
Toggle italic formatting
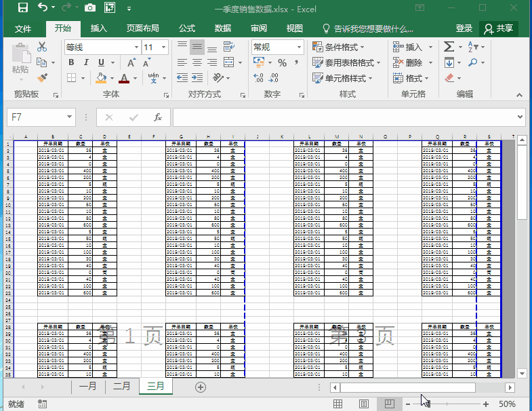click(86, 62)
